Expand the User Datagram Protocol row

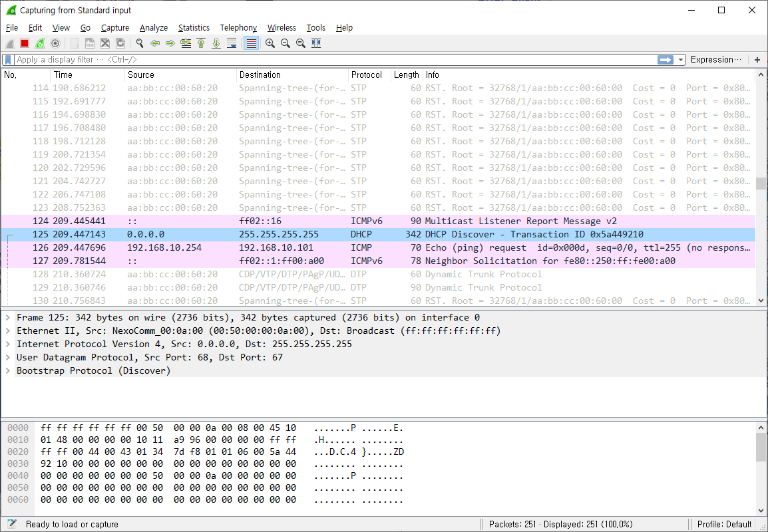[8, 357]
